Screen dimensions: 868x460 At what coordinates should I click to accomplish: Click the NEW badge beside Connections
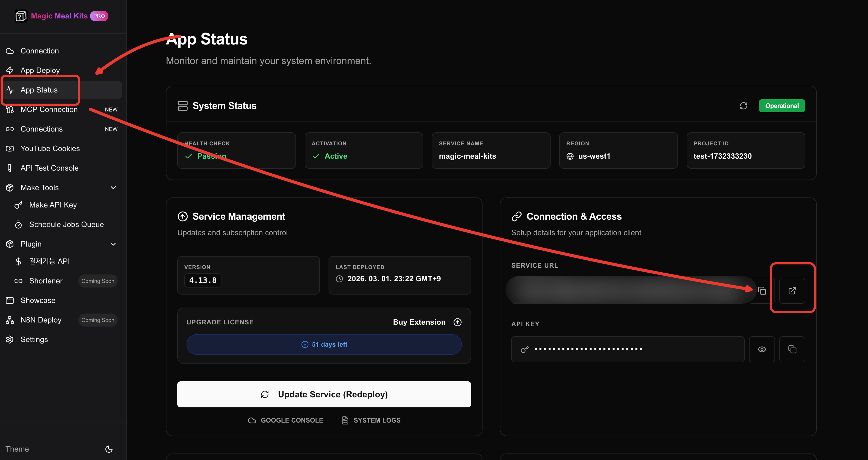click(x=111, y=129)
